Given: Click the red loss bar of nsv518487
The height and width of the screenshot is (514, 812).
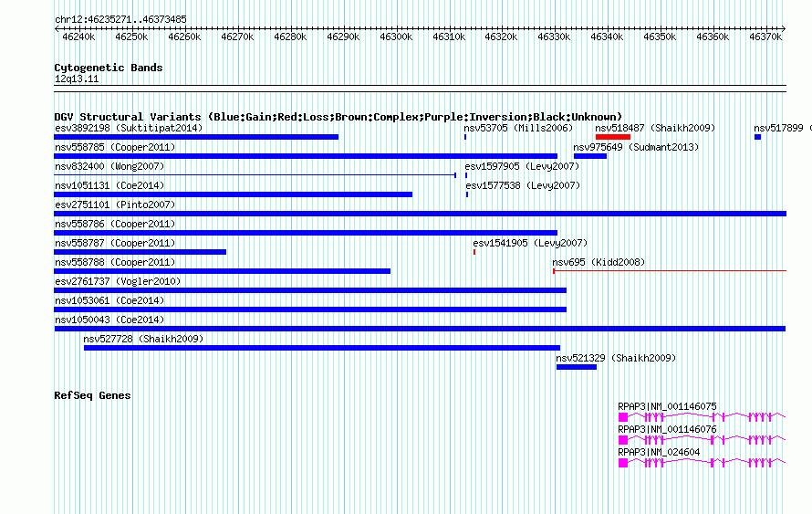Looking at the screenshot, I should coord(613,137).
